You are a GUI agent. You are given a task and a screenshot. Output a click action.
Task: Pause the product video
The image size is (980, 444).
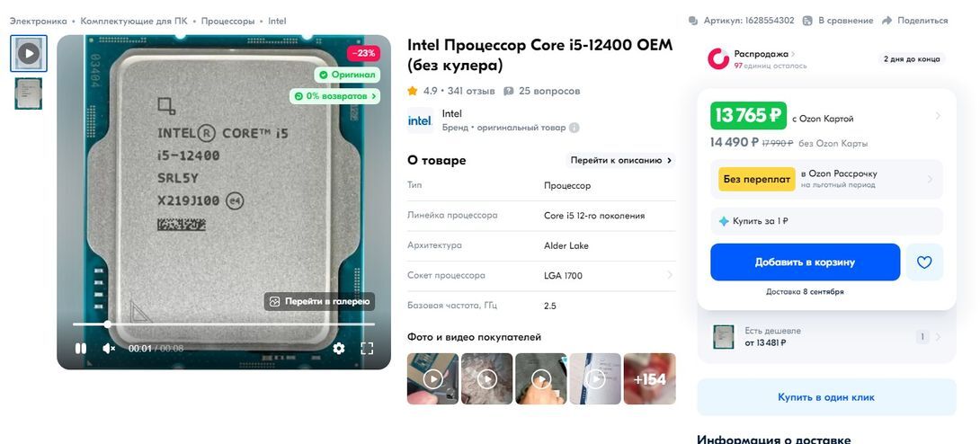click(81, 349)
